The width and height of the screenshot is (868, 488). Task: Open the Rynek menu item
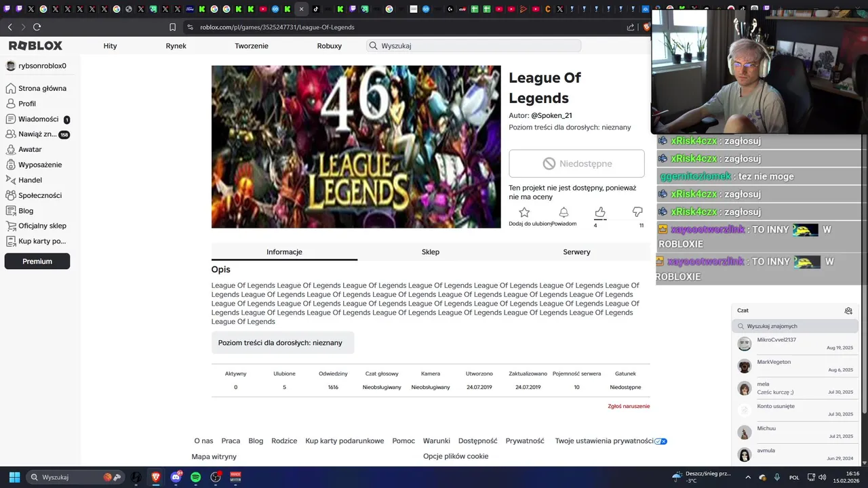coord(176,45)
